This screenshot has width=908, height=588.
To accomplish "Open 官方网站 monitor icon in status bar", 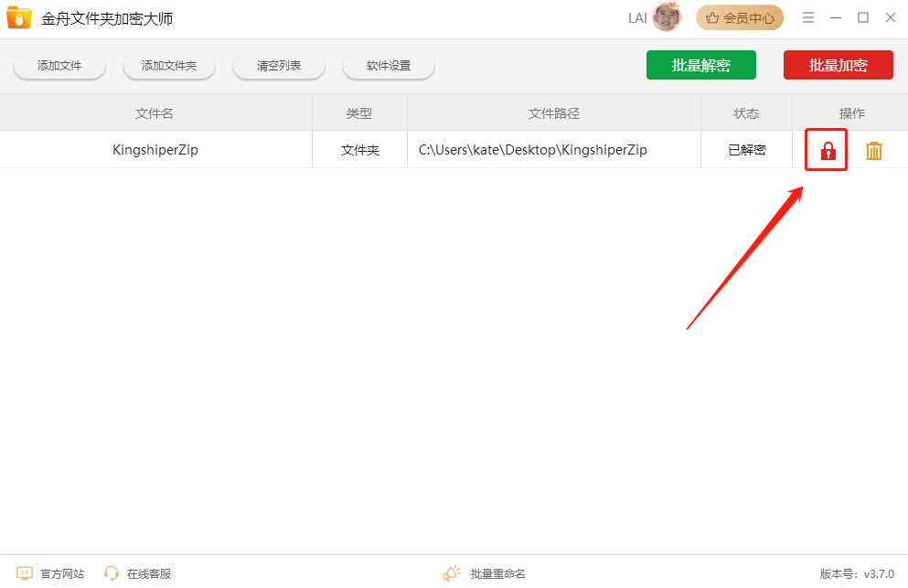I will click(25, 573).
